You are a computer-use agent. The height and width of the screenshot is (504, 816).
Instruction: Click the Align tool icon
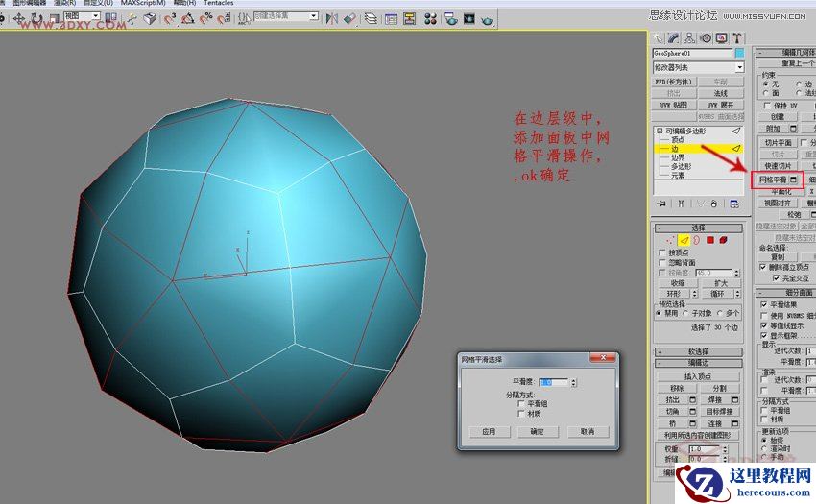pos(349,19)
